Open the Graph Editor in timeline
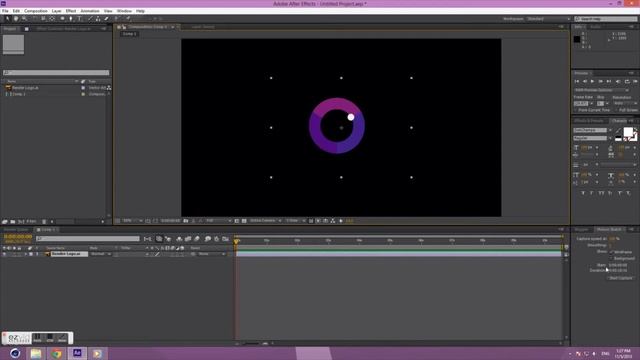 click(x=225, y=239)
